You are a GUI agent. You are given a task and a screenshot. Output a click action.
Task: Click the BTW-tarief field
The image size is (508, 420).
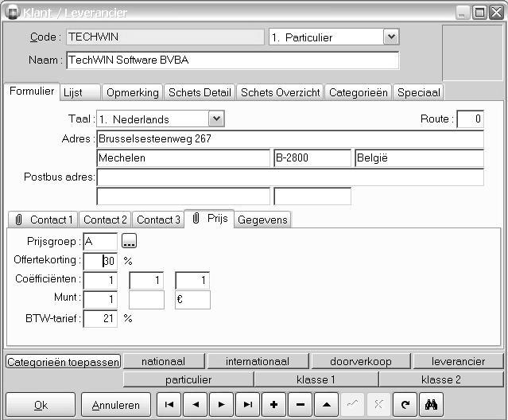point(100,318)
